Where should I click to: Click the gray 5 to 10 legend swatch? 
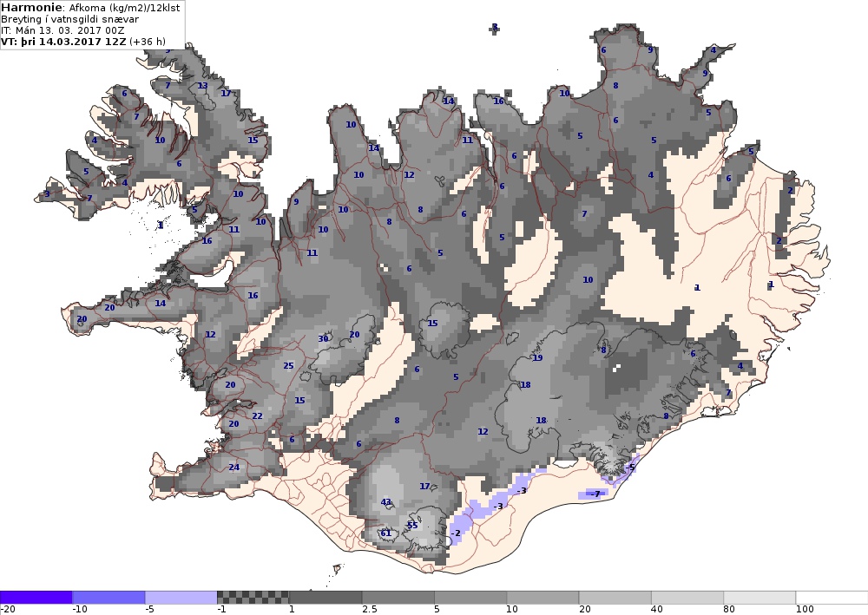point(470,598)
